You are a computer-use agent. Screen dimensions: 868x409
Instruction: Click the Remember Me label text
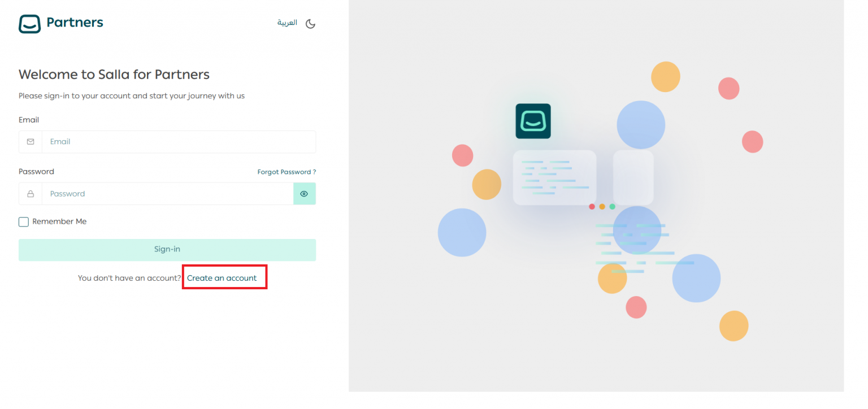(x=59, y=221)
